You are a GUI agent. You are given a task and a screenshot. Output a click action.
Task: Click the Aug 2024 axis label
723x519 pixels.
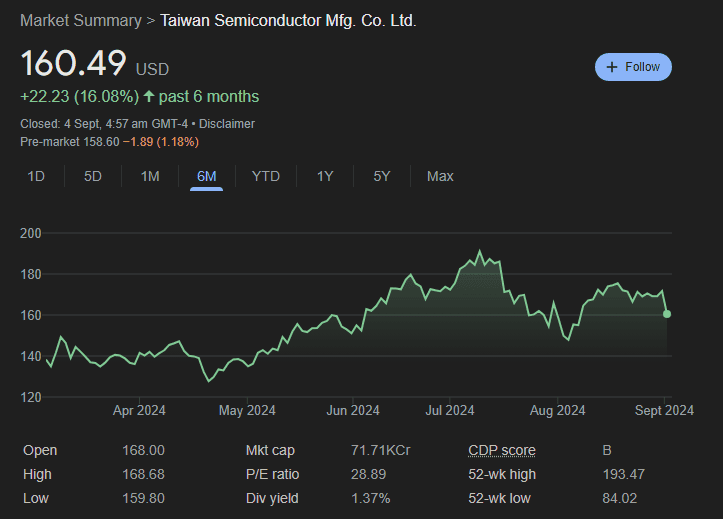click(x=557, y=411)
